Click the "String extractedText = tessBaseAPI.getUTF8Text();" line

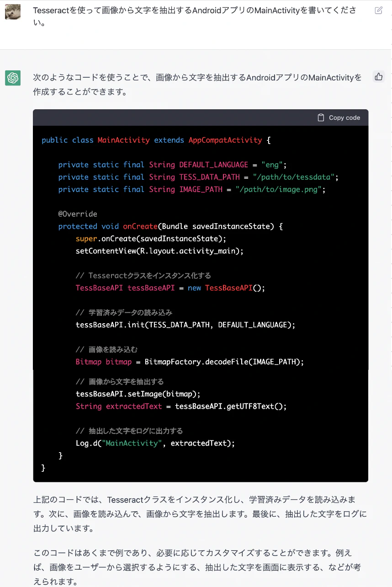[x=181, y=406]
